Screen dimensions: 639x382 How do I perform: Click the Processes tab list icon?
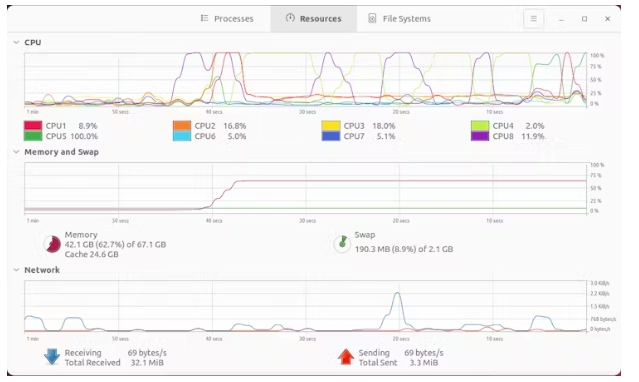(x=205, y=18)
